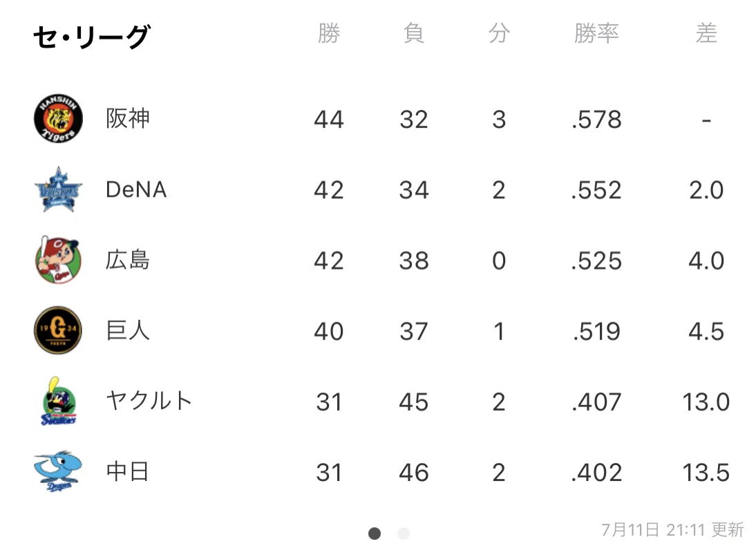Open the DeNA team name
The width and height of the screenshot is (756, 555).
pos(136,189)
